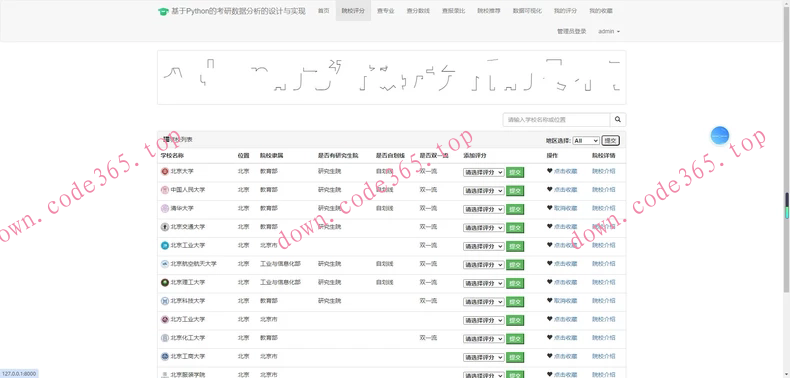The width and height of the screenshot is (790, 378).
Task: Open rating dropdown for 北京科技大学
Action: pyautogui.click(x=484, y=302)
